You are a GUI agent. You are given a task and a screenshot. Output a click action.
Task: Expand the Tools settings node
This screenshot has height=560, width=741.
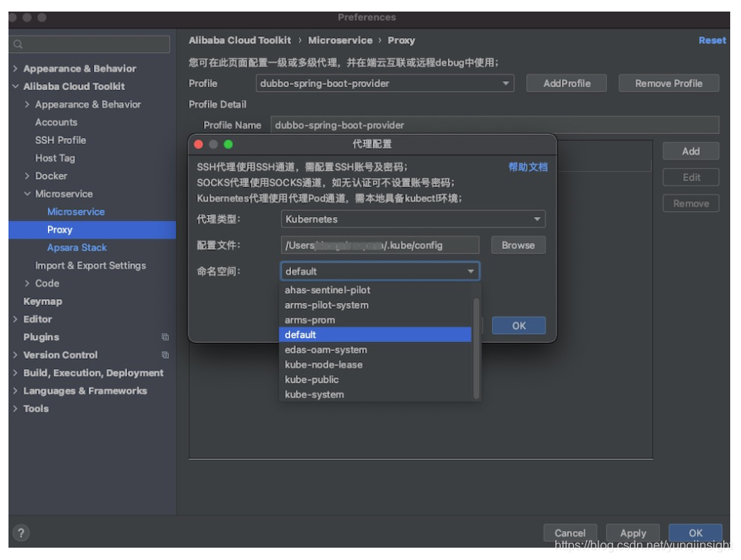tap(15, 409)
